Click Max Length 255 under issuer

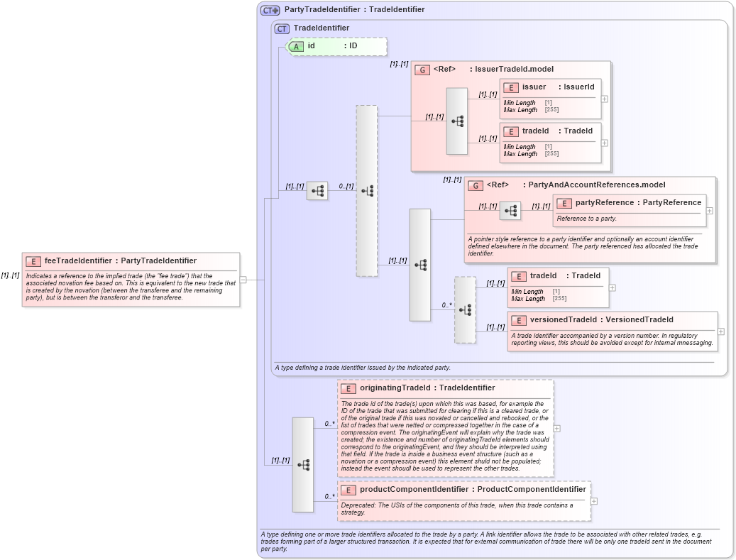(531, 110)
